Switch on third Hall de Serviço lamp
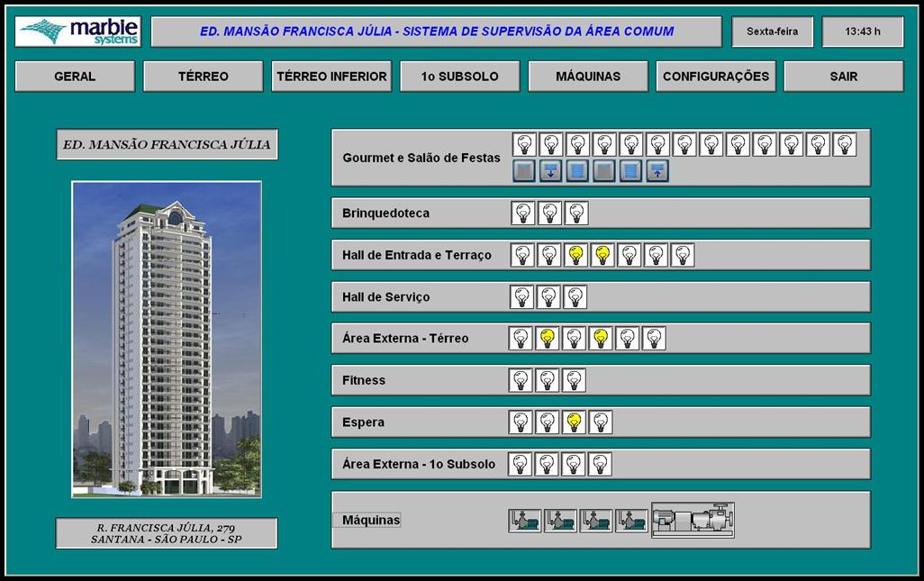The height and width of the screenshot is (581, 924). coord(575,297)
